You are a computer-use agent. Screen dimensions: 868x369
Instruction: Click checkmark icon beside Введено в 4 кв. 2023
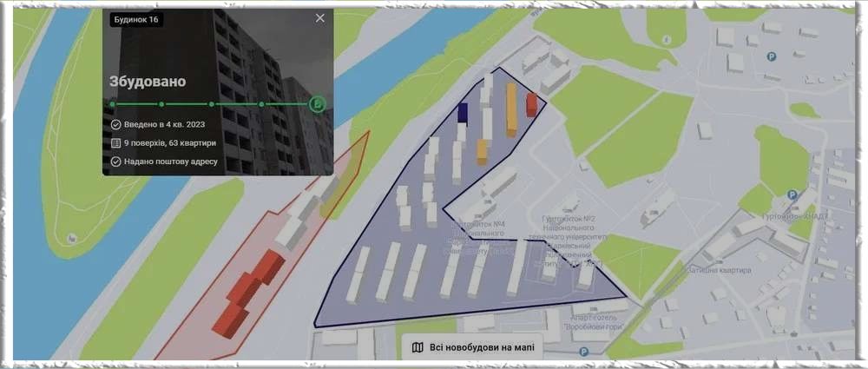click(x=115, y=124)
